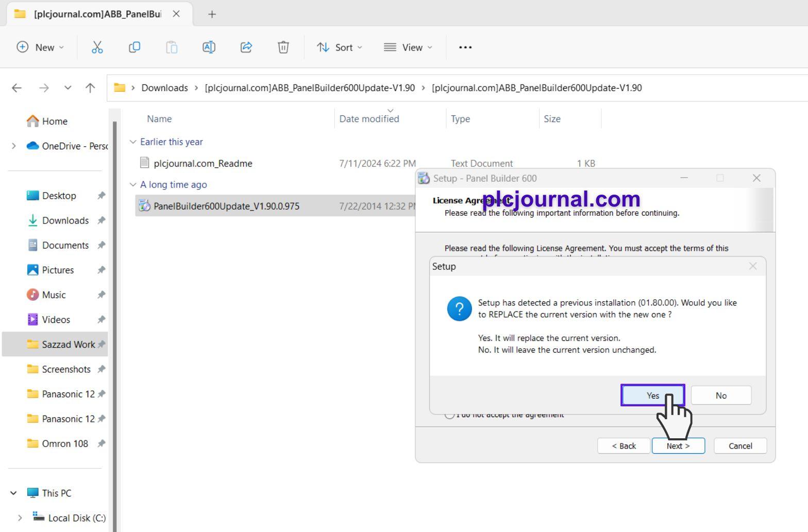Open Sazzad Work folder in sidebar
808x532 pixels.
point(55,344)
